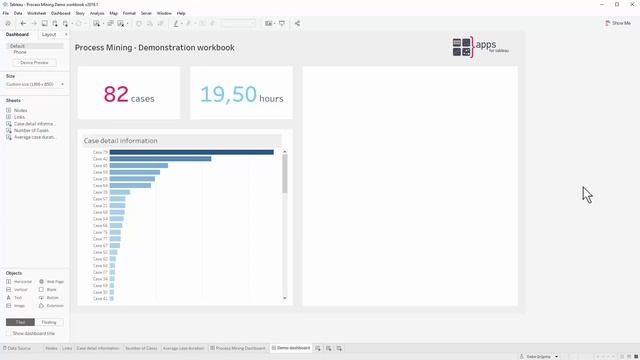Open the File menu

pos(6,13)
